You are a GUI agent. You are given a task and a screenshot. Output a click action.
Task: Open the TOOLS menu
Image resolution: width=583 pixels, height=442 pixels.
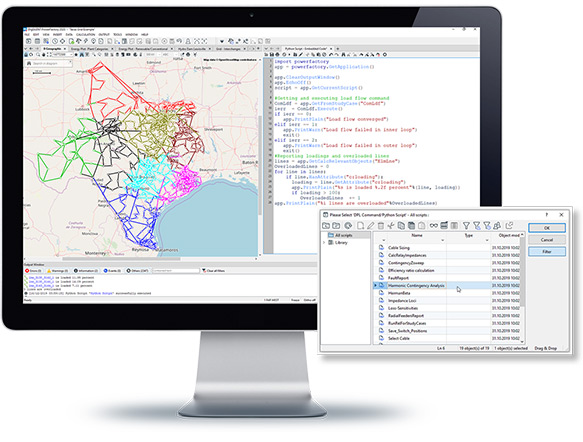[x=117, y=35]
